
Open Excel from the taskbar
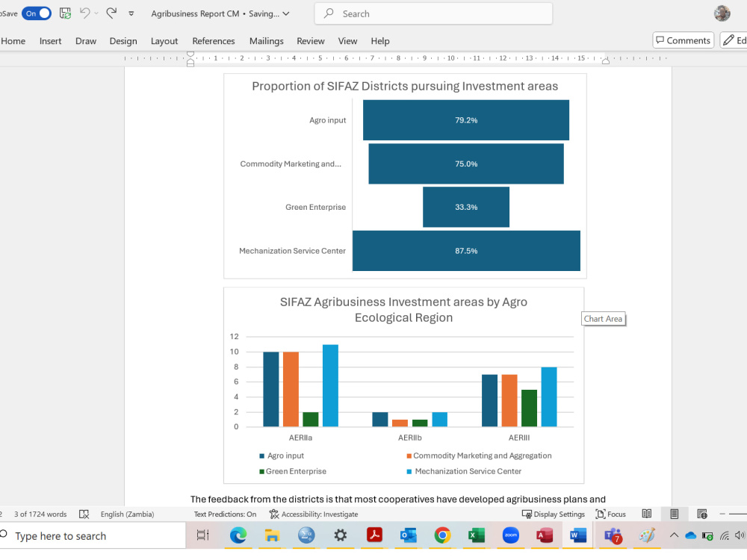point(477,535)
